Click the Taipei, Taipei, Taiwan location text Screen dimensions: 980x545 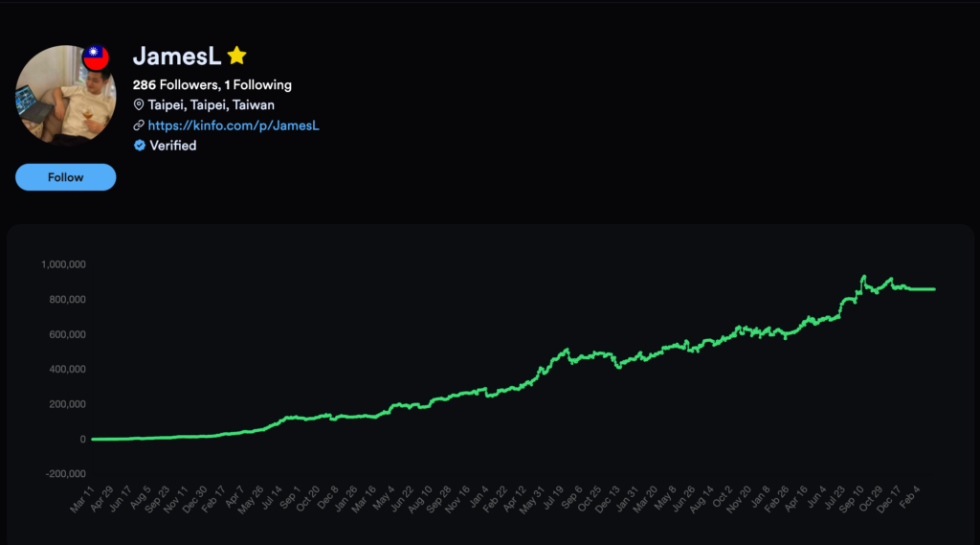coord(211,105)
